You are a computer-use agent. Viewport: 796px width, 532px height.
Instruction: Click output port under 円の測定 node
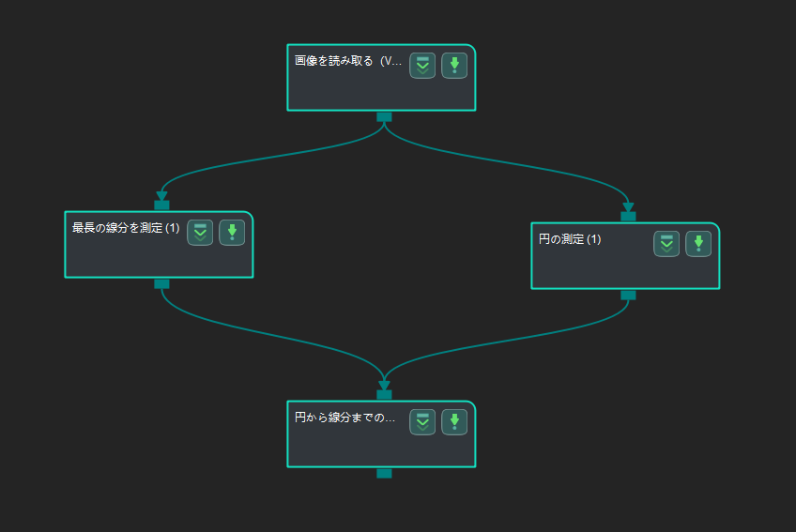pos(629,295)
